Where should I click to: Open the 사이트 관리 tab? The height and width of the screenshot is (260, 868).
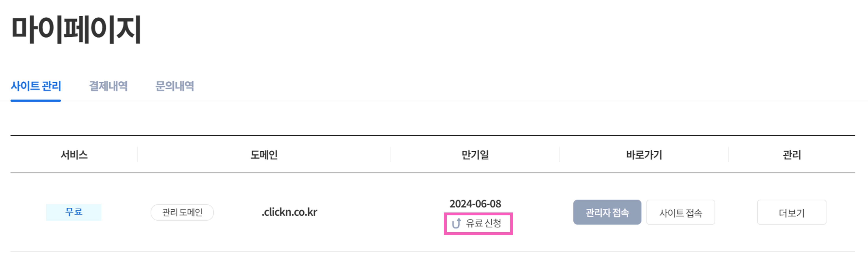[36, 86]
